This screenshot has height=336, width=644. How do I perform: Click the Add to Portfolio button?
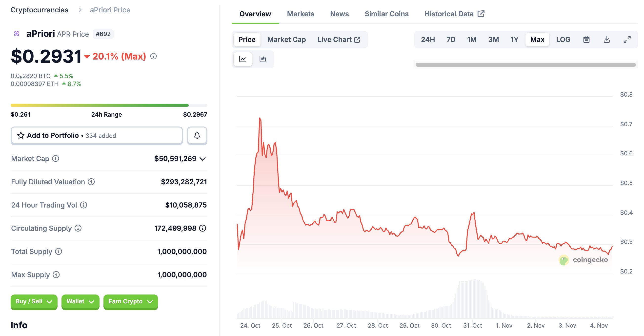click(97, 136)
